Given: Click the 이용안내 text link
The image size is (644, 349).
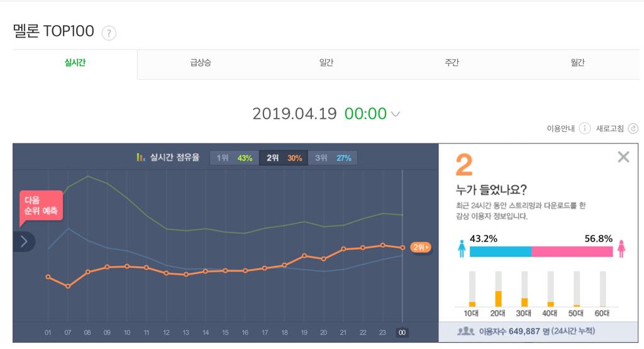Looking at the screenshot, I should point(560,128).
